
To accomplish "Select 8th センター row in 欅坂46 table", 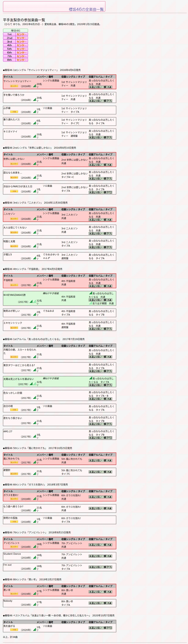I will [x=16, y=60].
